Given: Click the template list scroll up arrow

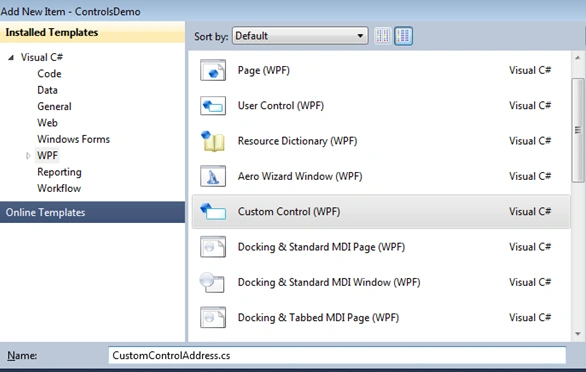Looking at the screenshot, I should point(577,58).
